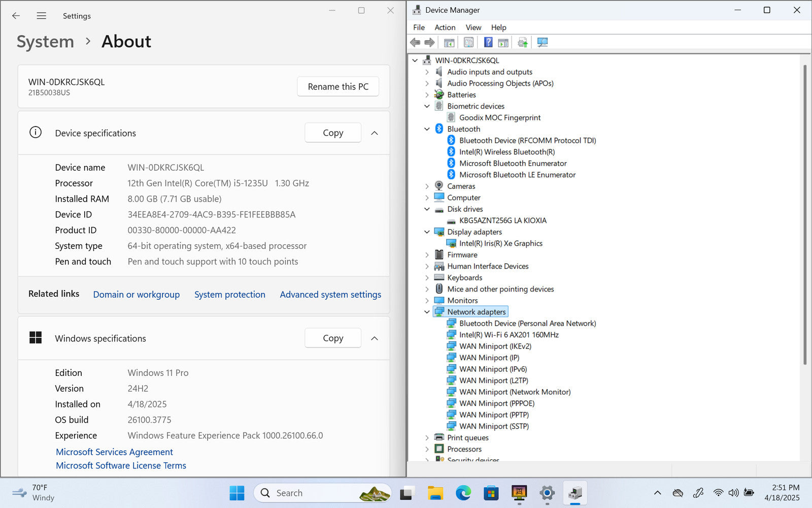
Task: Click the cloud sync tray icon
Action: pyautogui.click(x=678, y=493)
